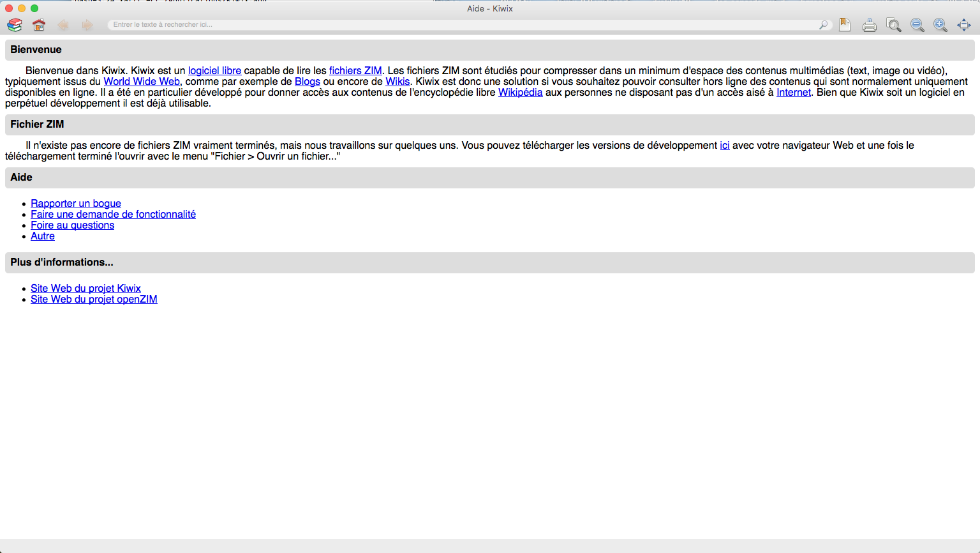Open the 'logiciel libre' link
980x553 pixels.
[x=214, y=71]
